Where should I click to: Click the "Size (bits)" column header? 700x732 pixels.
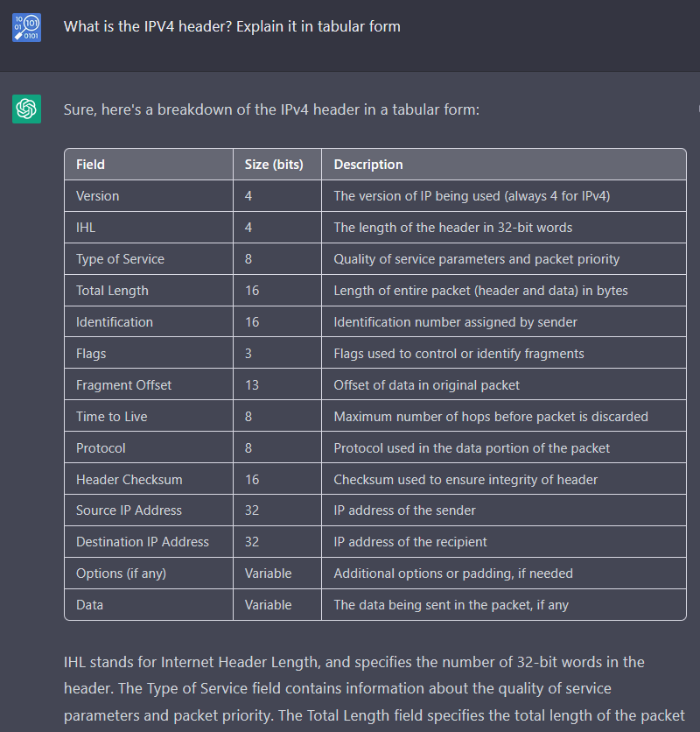274,165
